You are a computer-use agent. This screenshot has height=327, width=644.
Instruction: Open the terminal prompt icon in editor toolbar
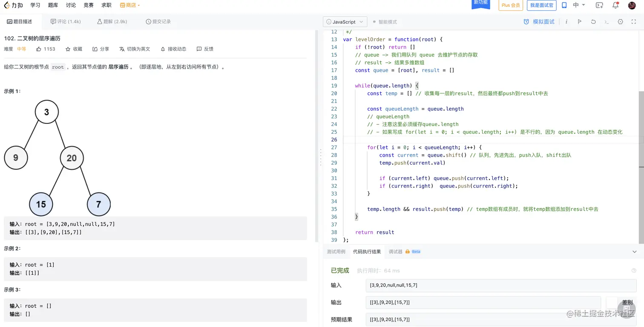click(607, 22)
